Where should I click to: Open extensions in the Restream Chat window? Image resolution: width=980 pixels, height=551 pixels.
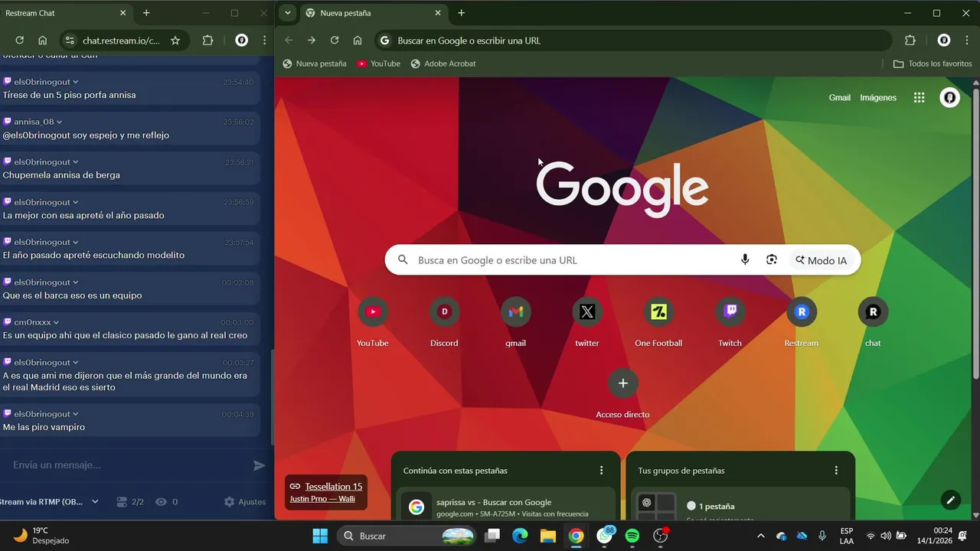pos(207,41)
